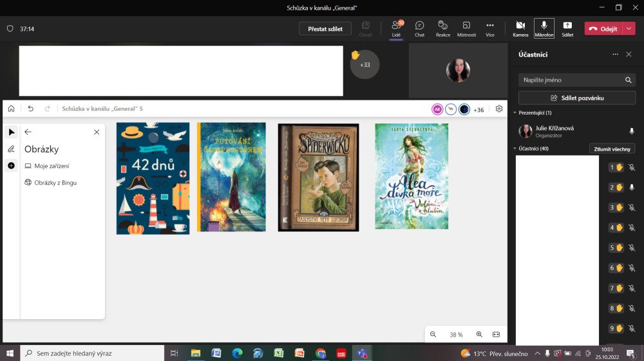Viewport: 644px width, 361px height.
Task: Click Sdílet pozvánku button
Action: [x=576, y=98]
